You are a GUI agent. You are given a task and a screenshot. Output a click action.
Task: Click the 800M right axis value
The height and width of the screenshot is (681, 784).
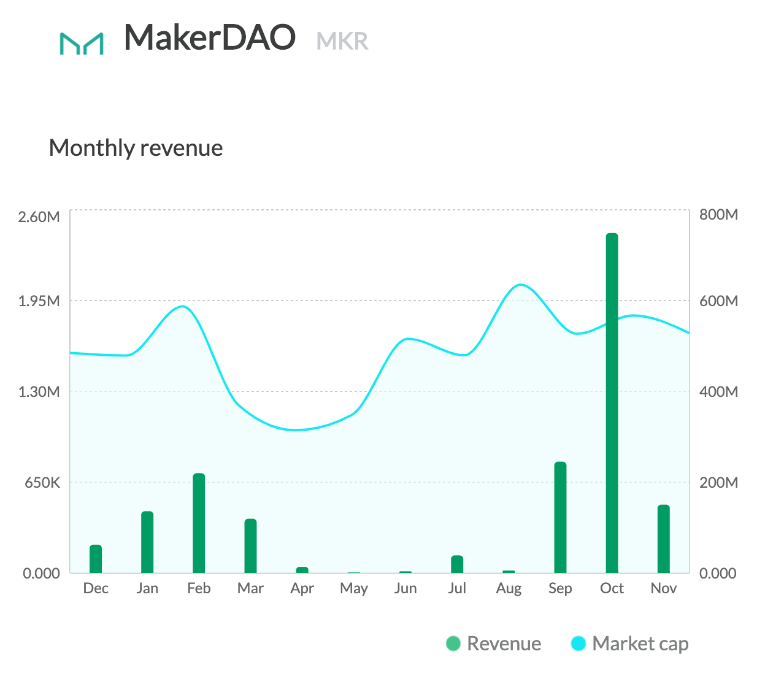click(x=718, y=215)
